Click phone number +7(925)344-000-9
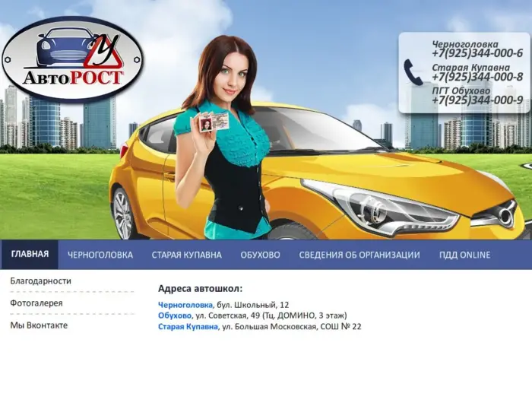Screen dimensions: 532x406 tap(477, 100)
